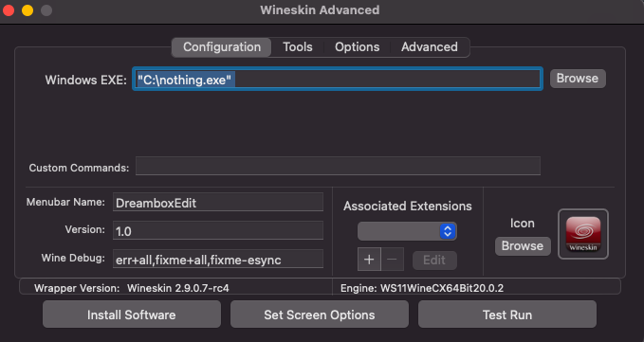Close the Wineskin Advanced window
The image size is (644, 342).
[x=9, y=9]
